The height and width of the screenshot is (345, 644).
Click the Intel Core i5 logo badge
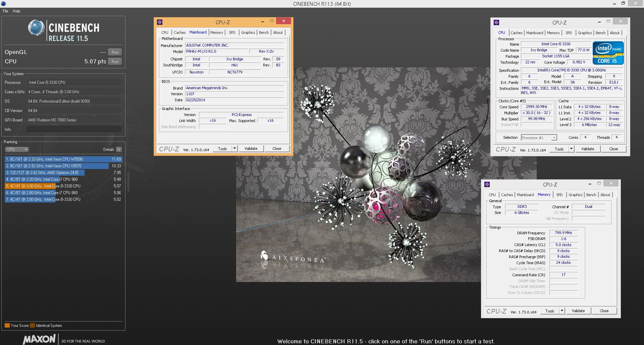tap(608, 53)
